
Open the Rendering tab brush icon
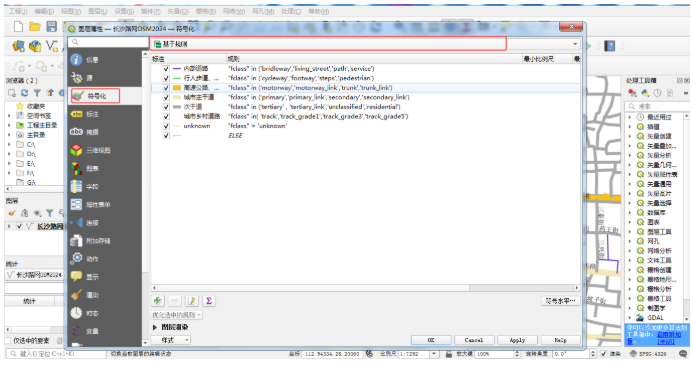[x=76, y=295]
